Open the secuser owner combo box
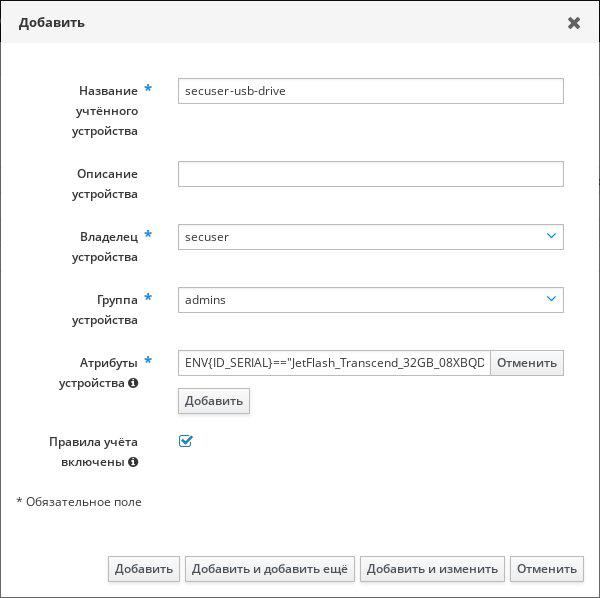Image resolution: width=600 pixels, height=598 pixels. 360,237
